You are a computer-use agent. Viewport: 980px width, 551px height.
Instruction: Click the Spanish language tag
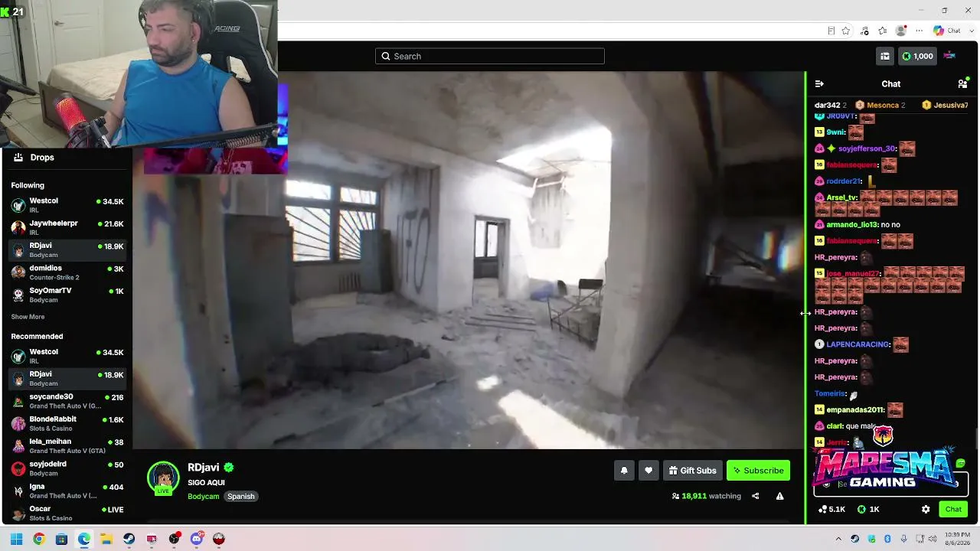click(x=240, y=497)
